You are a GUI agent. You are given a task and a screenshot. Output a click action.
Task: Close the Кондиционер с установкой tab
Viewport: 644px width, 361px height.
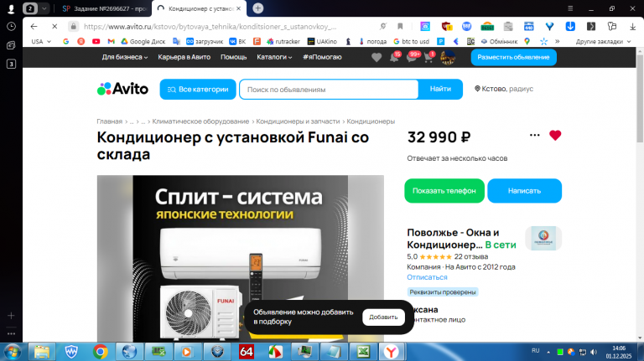(x=239, y=8)
